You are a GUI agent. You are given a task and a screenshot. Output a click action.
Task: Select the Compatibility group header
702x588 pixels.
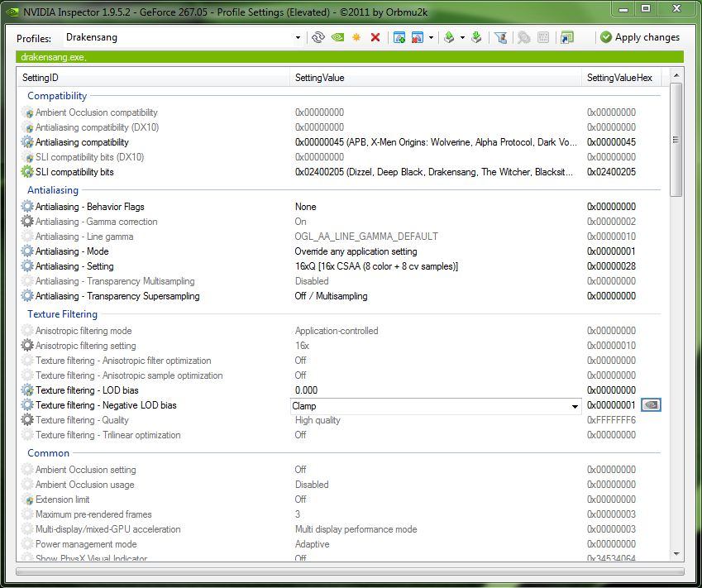point(57,96)
